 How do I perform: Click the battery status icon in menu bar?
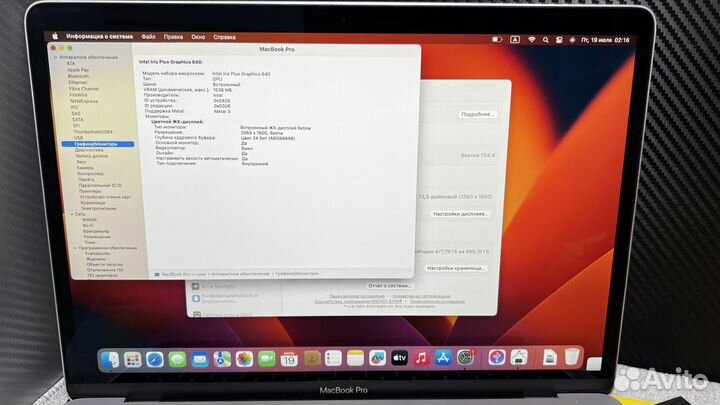tap(497, 39)
